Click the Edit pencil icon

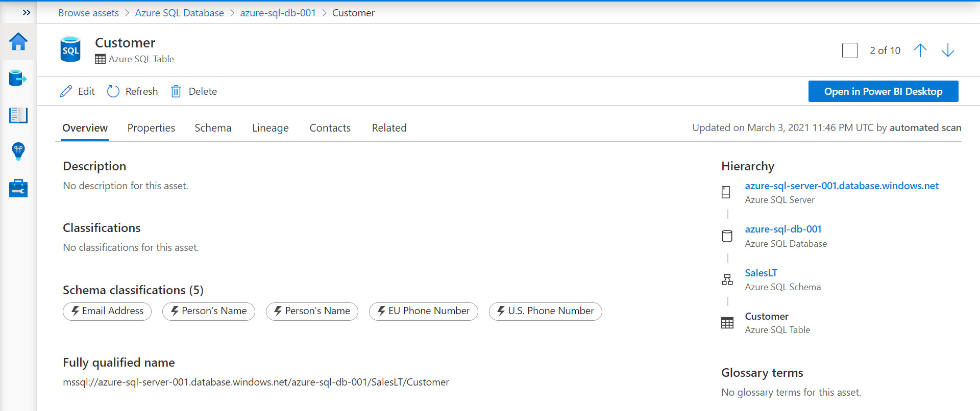click(66, 91)
